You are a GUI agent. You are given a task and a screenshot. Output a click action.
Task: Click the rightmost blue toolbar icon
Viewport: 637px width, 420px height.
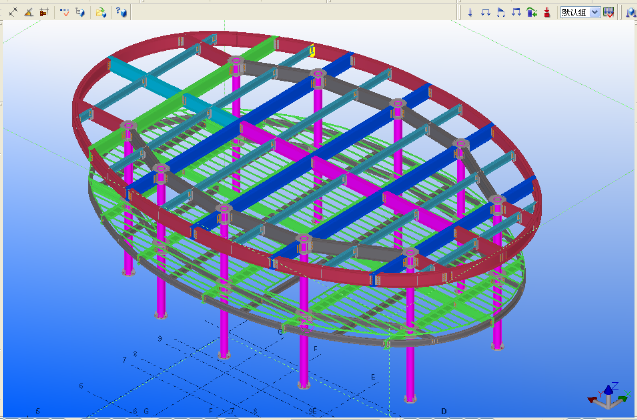click(x=630, y=12)
